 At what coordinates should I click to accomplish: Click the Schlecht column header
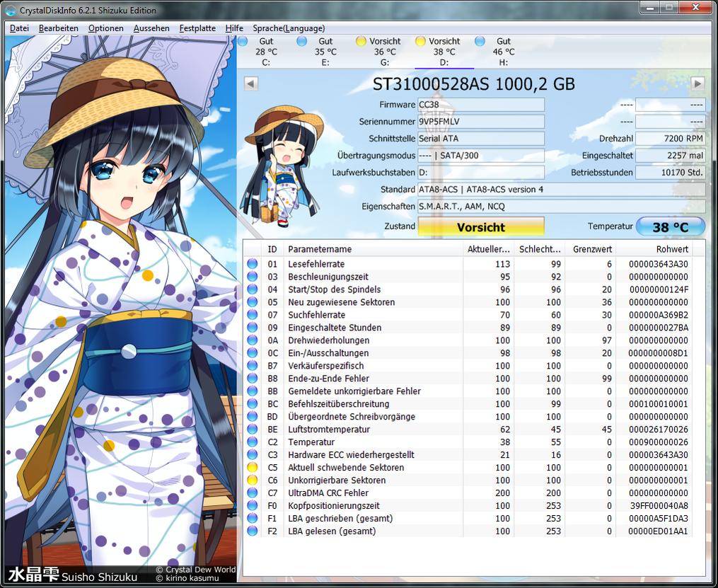pos(540,249)
